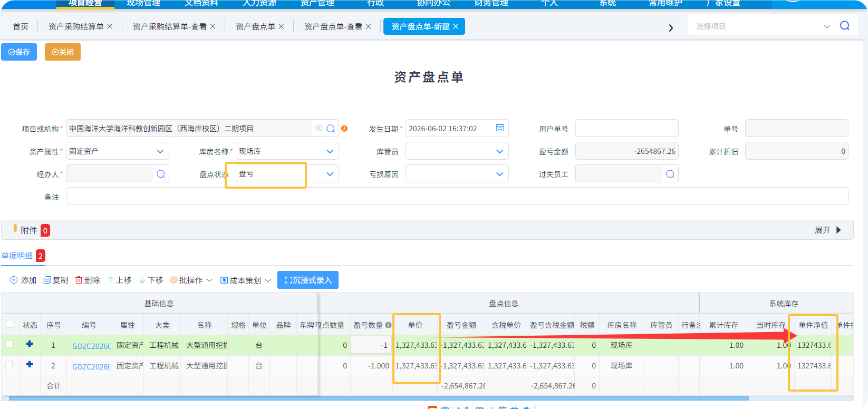Switch to the 首页 tab
Image resolution: width=868 pixels, height=409 pixels.
(x=21, y=26)
